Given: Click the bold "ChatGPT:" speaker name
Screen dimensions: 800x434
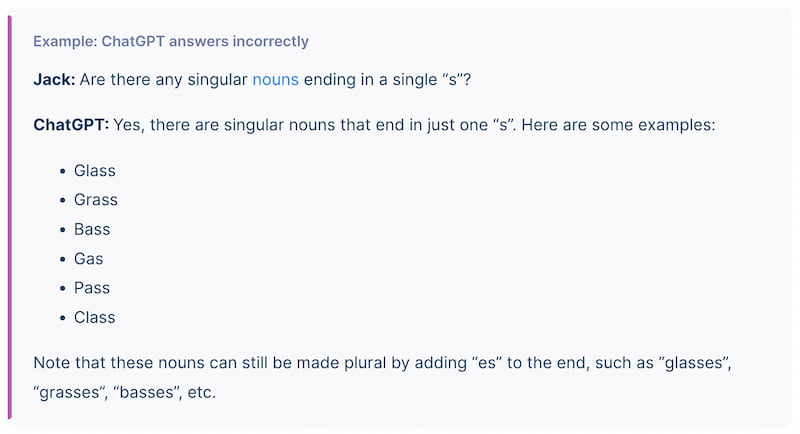Looking at the screenshot, I should [71, 125].
